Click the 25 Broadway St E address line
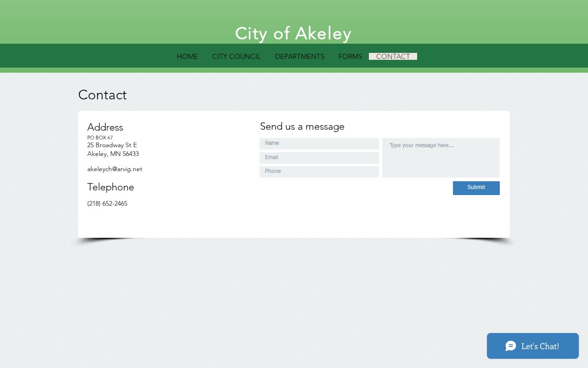This screenshot has width=588, height=368. pyautogui.click(x=112, y=145)
